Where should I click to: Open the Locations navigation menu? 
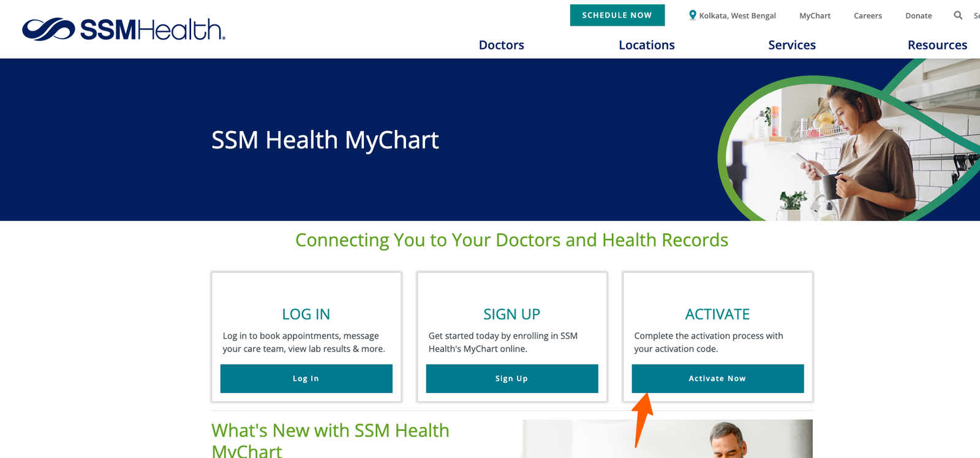[646, 45]
